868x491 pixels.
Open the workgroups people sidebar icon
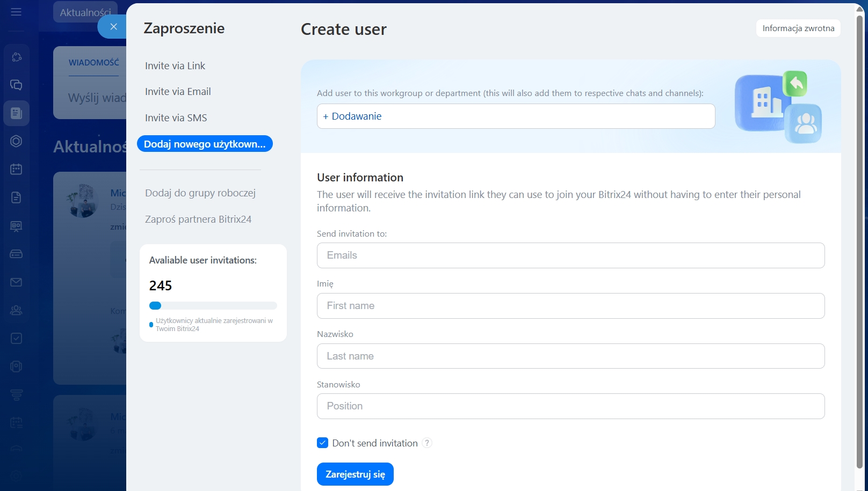(x=16, y=310)
